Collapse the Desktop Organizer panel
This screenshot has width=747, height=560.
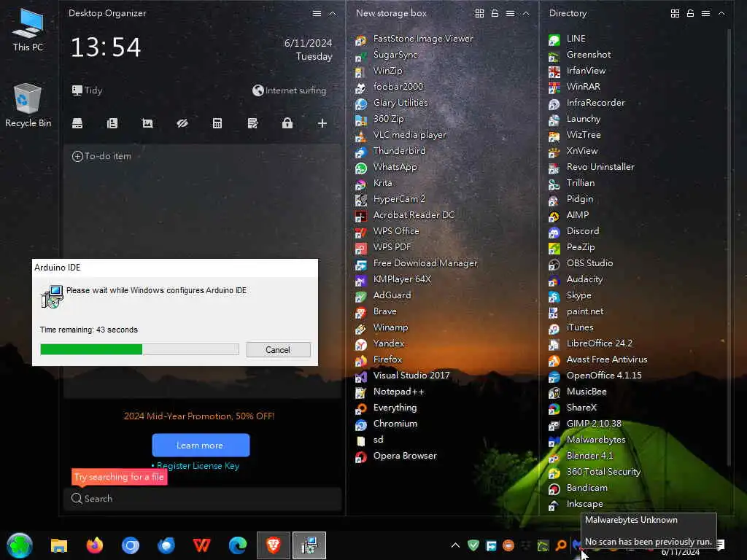(x=333, y=14)
